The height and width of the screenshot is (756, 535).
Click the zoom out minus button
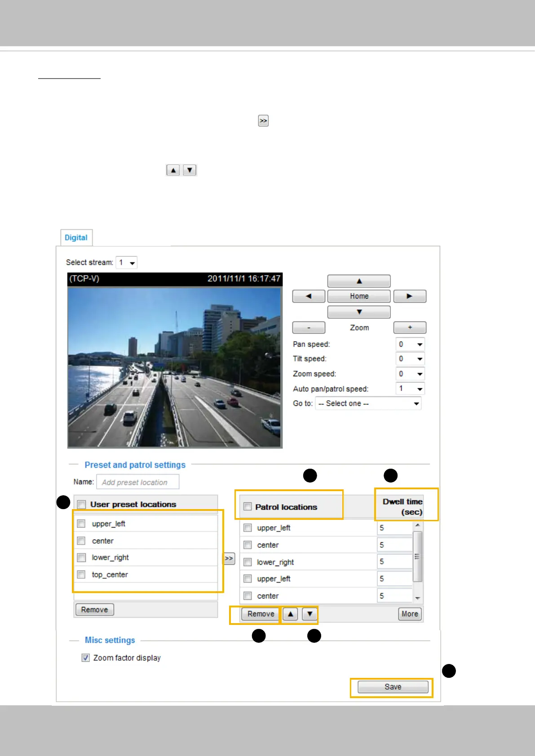point(309,328)
